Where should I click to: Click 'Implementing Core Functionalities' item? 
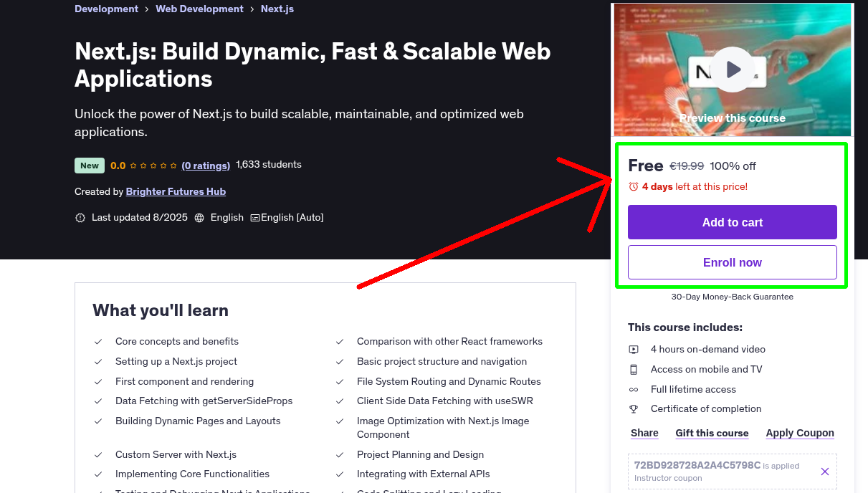[x=193, y=474]
